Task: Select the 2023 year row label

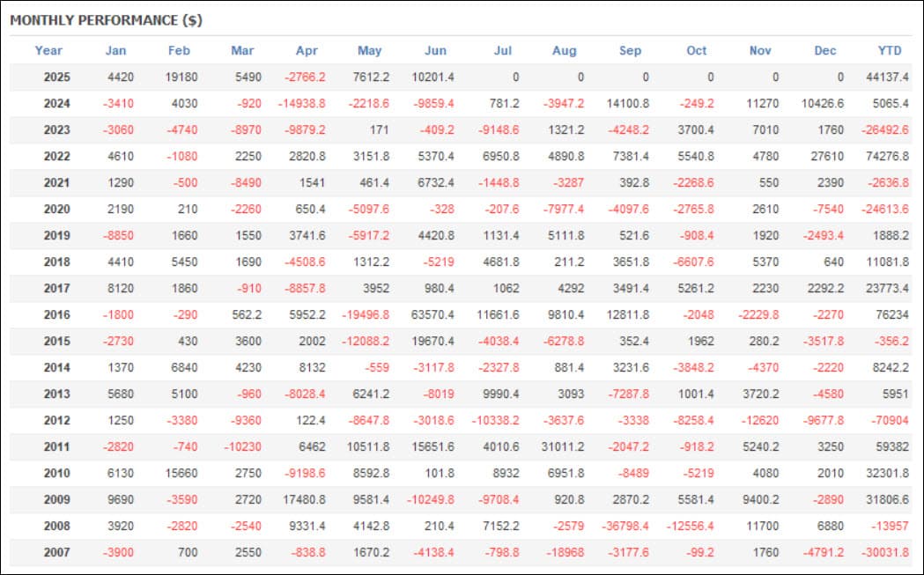Action: point(56,130)
